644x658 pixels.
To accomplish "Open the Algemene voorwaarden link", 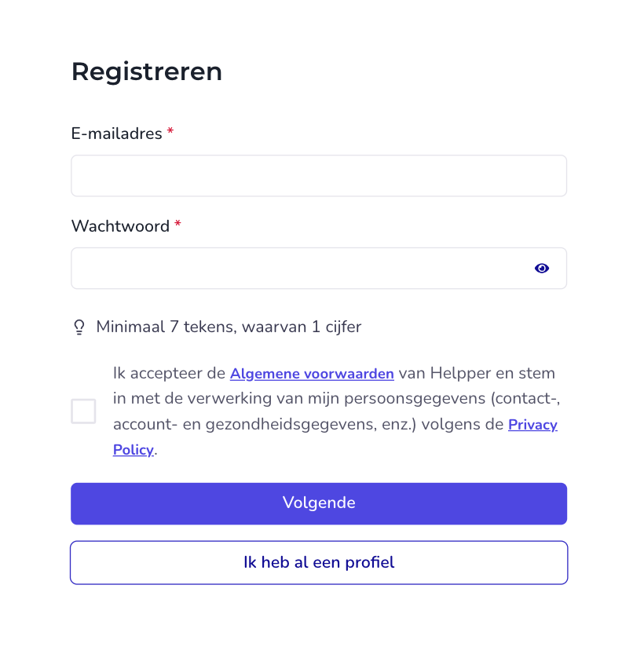I will [311, 373].
